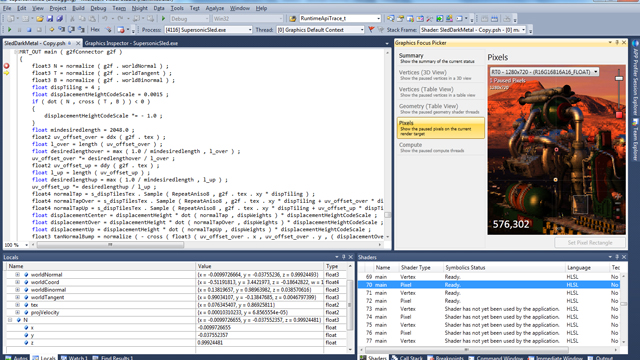
Task: Switch to the Call Stack tab
Action: 407,358
